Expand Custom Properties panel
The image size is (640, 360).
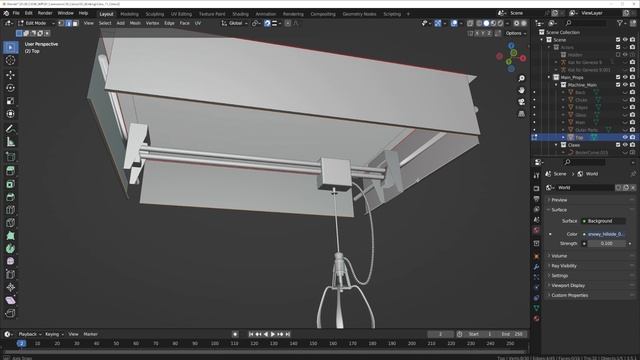pos(590,295)
